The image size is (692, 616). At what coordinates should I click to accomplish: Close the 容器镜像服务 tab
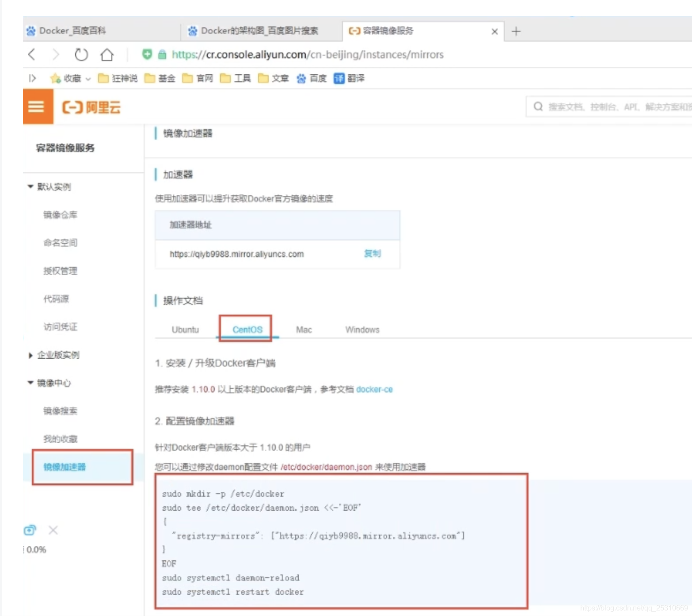(494, 31)
